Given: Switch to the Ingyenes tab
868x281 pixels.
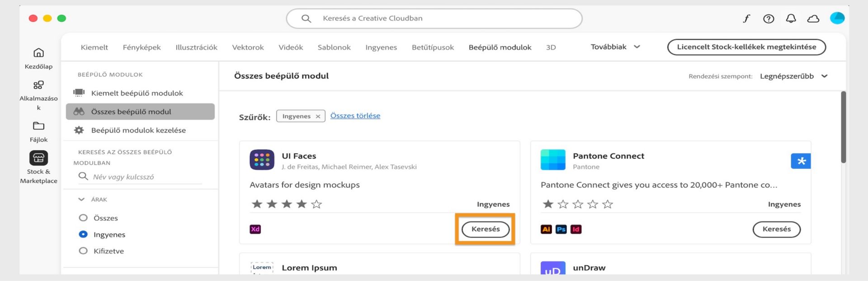Looking at the screenshot, I should (381, 48).
